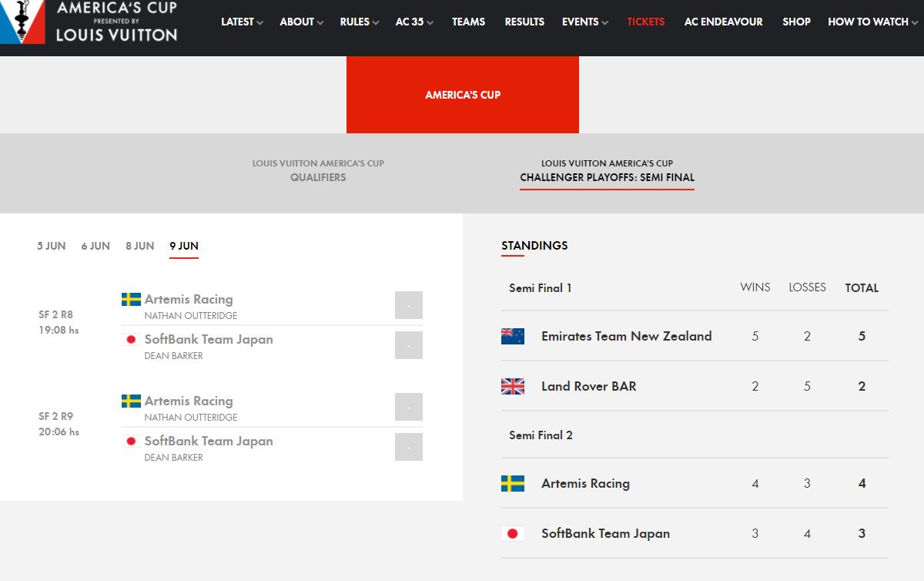Open Artemis Racing in Semi Final 2 standings

(x=585, y=483)
